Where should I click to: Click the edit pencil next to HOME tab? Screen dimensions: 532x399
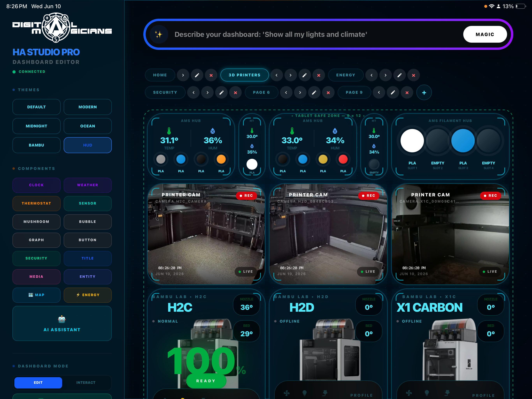click(x=197, y=75)
